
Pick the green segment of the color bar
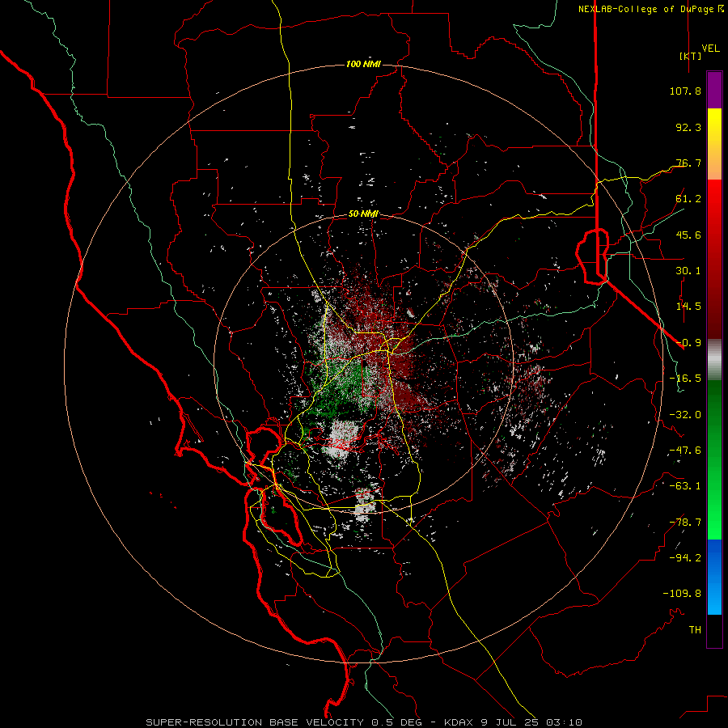[x=714, y=459]
